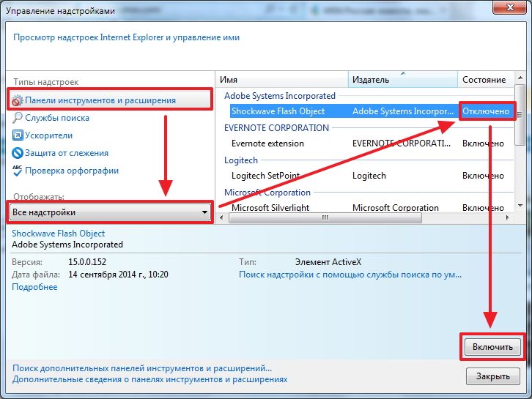
Task: Select the Evernote extension entry
Action: (x=267, y=143)
